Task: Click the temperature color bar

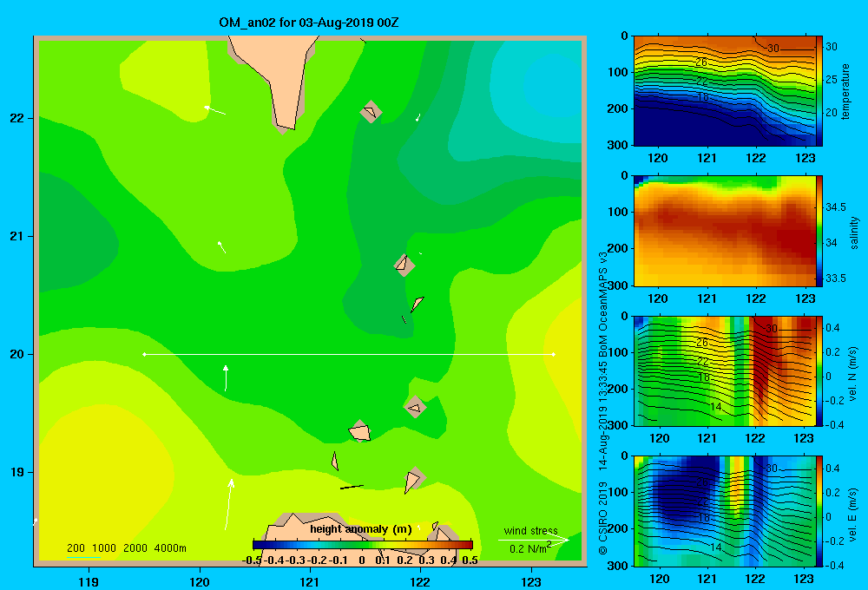Action: 819,91
